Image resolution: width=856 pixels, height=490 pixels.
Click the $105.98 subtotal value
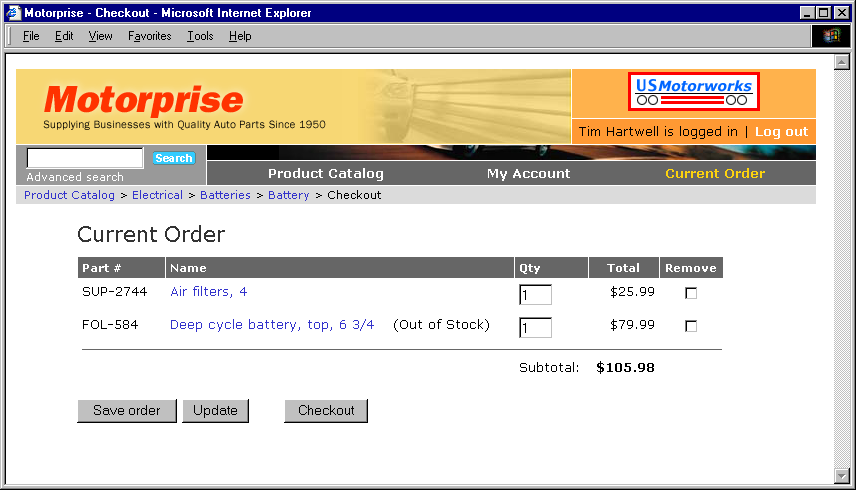point(625,367)
